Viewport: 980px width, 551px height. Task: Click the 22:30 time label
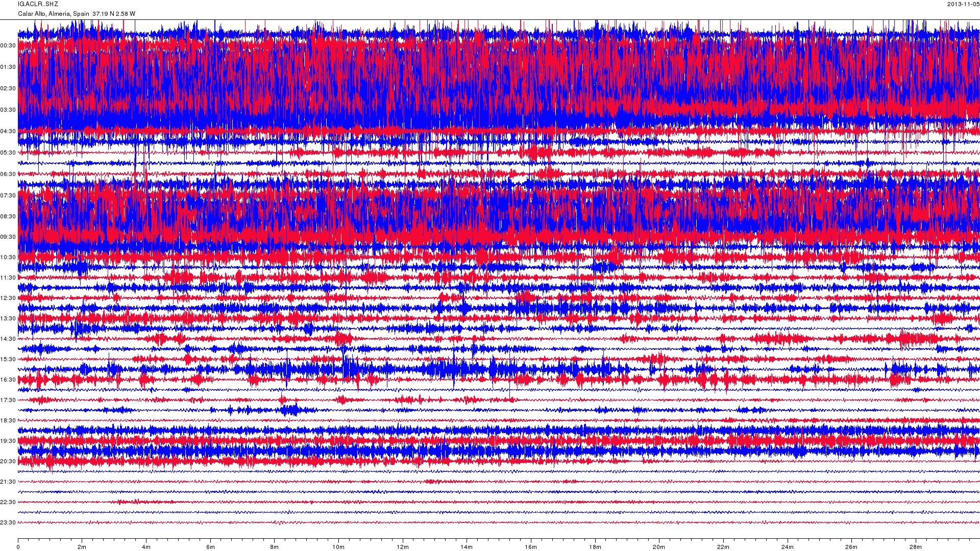(x=8, y=503)
